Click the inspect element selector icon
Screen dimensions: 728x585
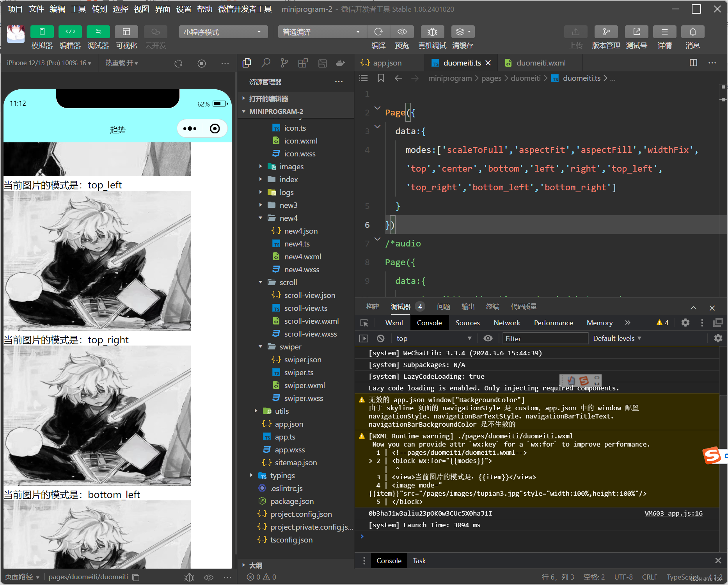pos(364,323)
